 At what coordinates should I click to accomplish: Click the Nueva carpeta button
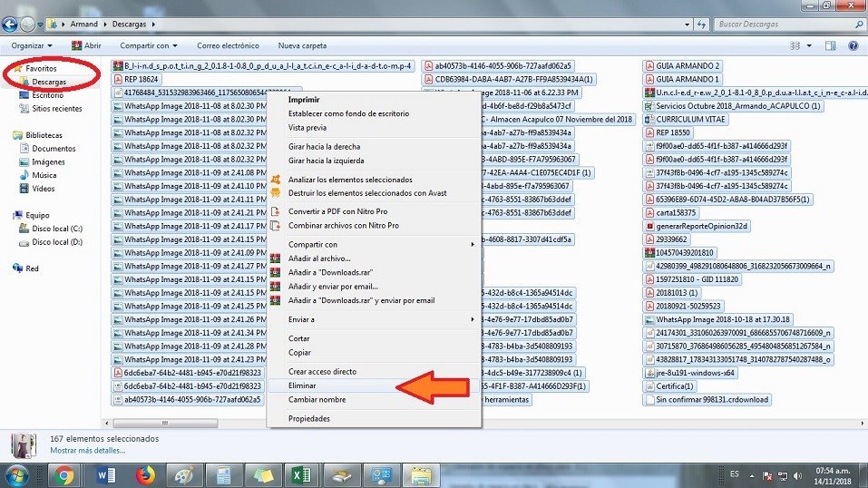click(302, 45)
